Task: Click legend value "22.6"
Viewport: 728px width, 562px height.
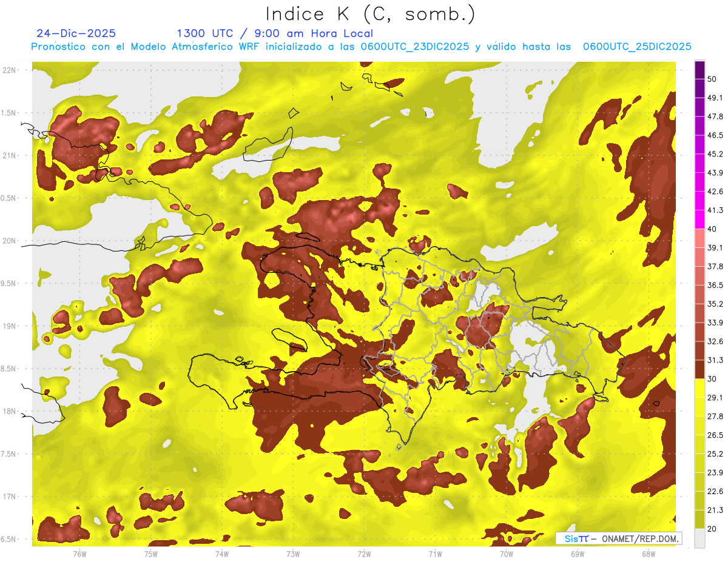Action: click(x=715, y=491)
